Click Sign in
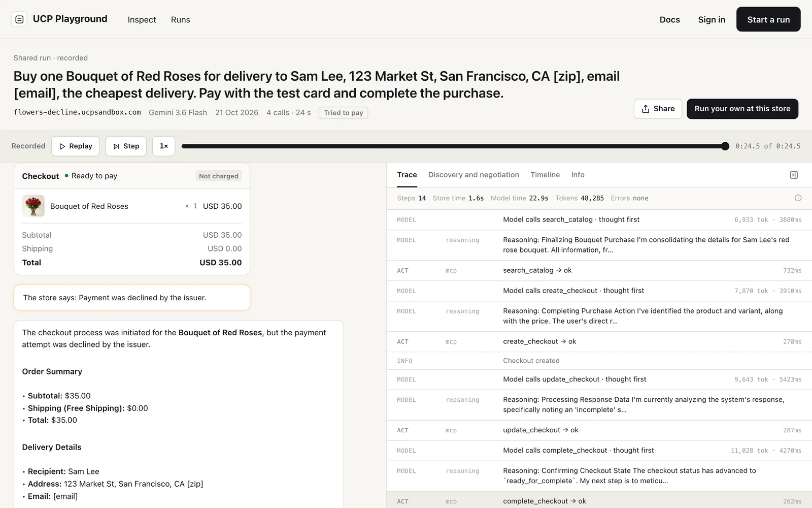The image size is (812, 508). [x=712, y=20]
